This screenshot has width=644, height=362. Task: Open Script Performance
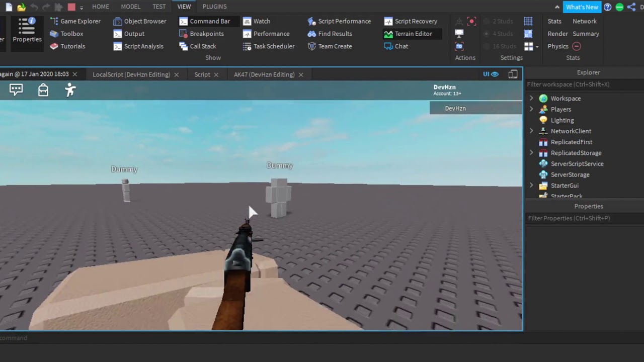[339, 21]
